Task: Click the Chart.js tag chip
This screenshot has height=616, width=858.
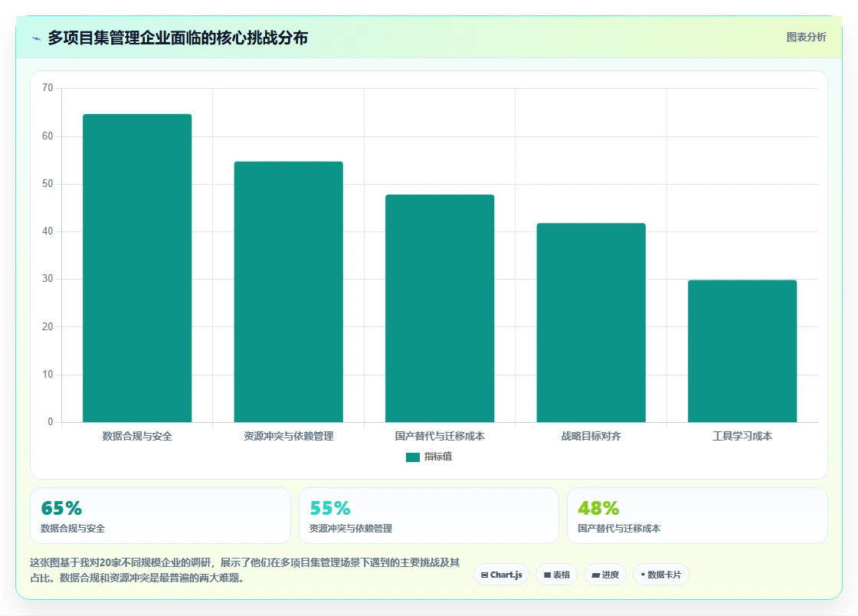Action: coord(501,575)
